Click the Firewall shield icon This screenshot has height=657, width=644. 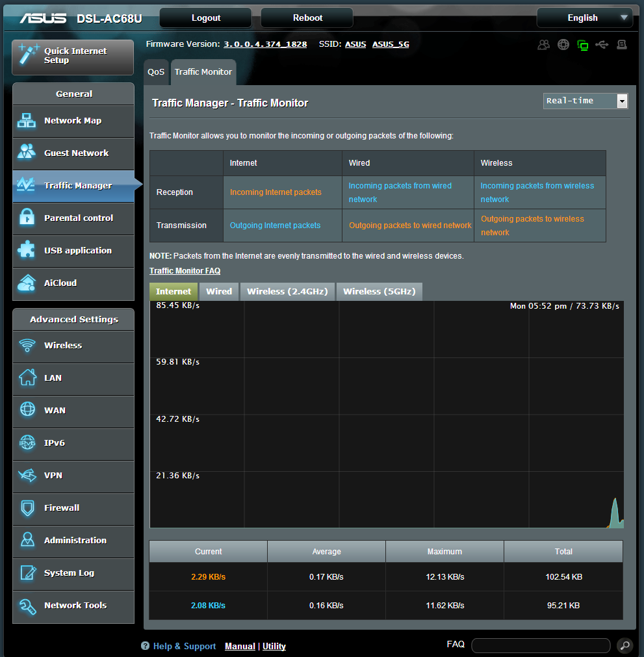(x=28, y=508)
